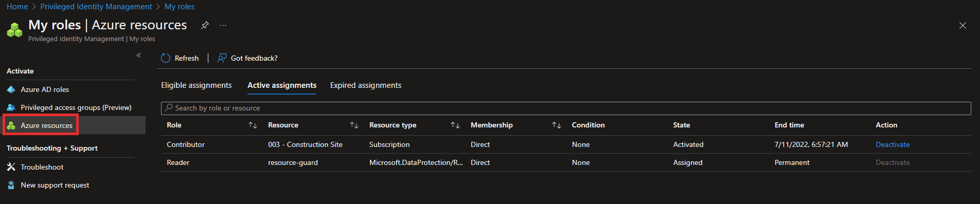Collapse the left navigation pane

click(138, 55)
